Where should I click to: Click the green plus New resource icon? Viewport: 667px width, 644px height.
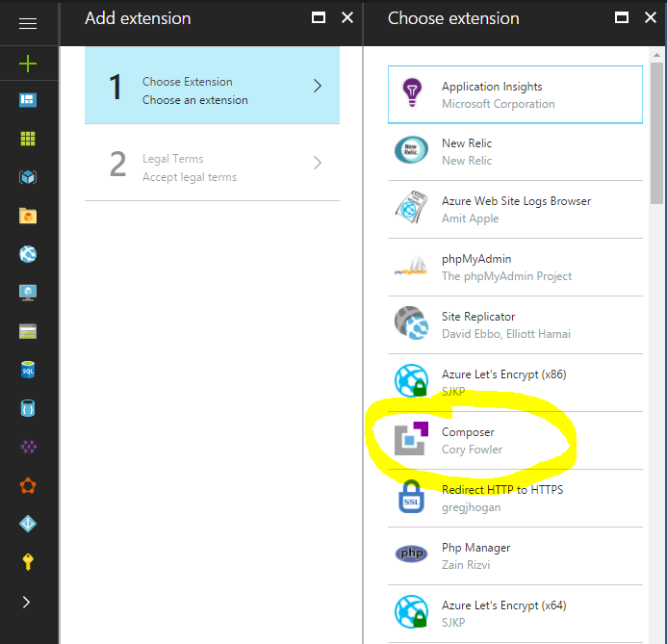(28, 64)
